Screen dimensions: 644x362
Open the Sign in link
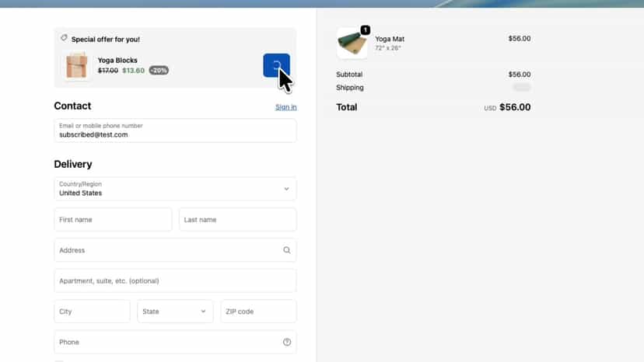[x=286, y=107]
